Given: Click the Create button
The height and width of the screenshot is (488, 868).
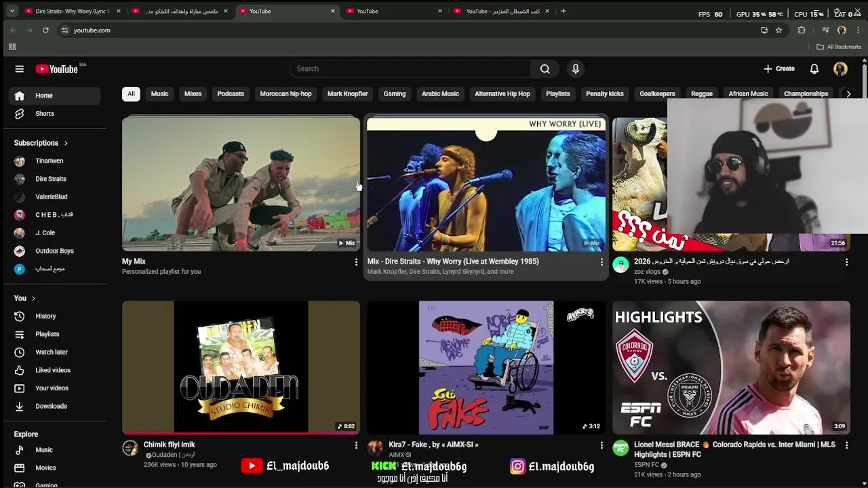Looking at the screenshot, I should point(778,68).
